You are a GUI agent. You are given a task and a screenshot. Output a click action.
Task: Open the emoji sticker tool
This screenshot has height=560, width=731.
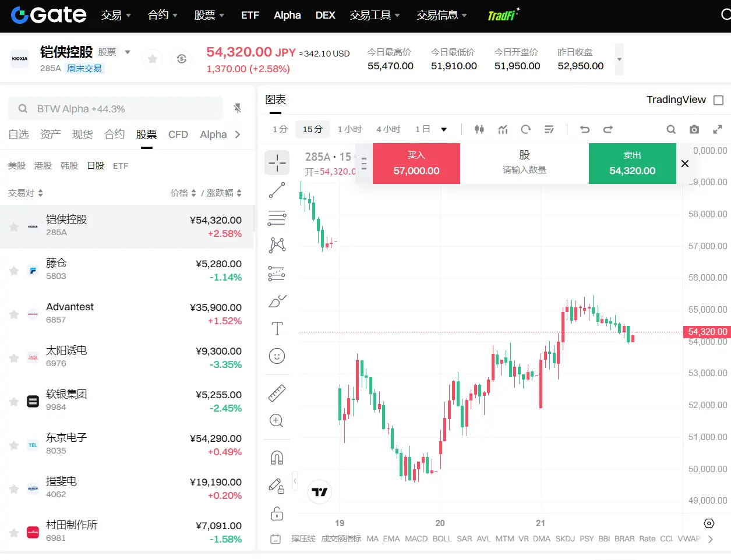pos(277,356)
